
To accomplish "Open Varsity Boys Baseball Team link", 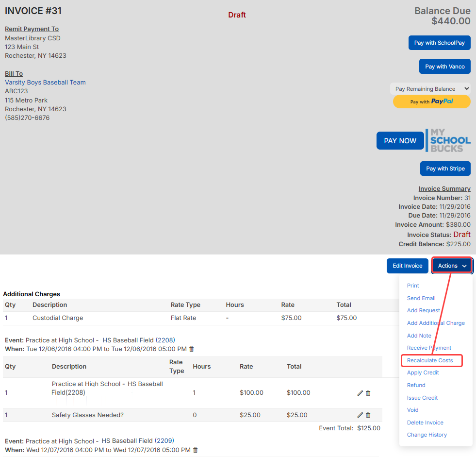I will [x=45, y=83].
